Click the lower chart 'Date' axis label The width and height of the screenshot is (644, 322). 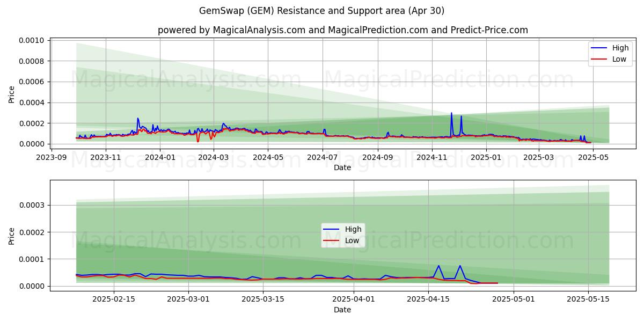[x=342, y=310]
